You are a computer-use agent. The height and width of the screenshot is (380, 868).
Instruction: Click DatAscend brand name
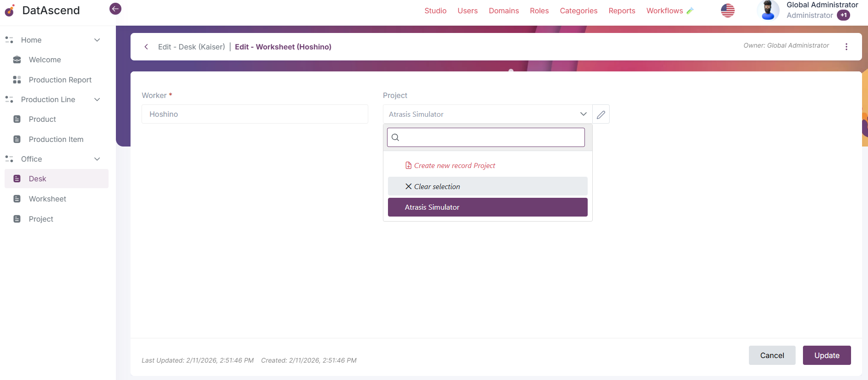tap(51, 10)
